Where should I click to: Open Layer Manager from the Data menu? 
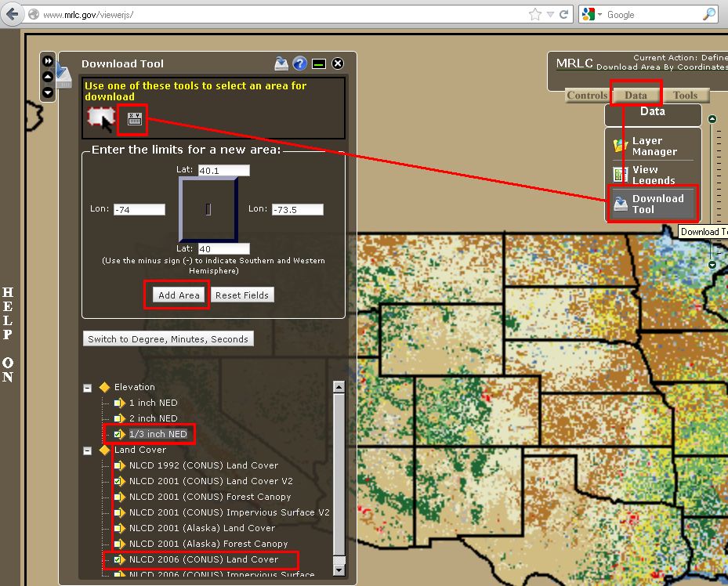[x=652, y=146]
